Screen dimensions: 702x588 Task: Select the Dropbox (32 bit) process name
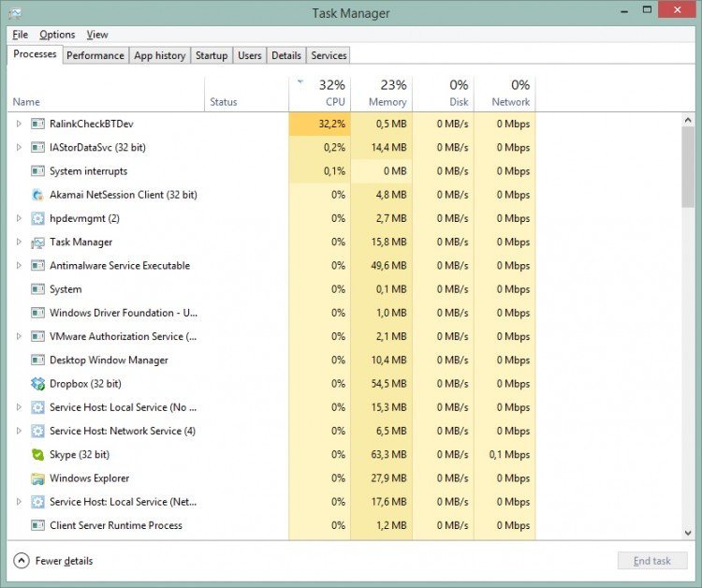point(85,384)
